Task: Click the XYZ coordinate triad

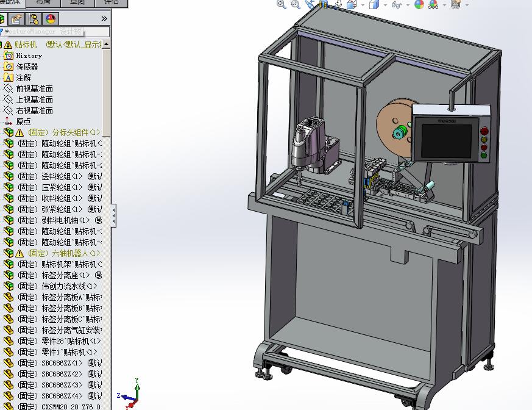Action: point(130,394)
